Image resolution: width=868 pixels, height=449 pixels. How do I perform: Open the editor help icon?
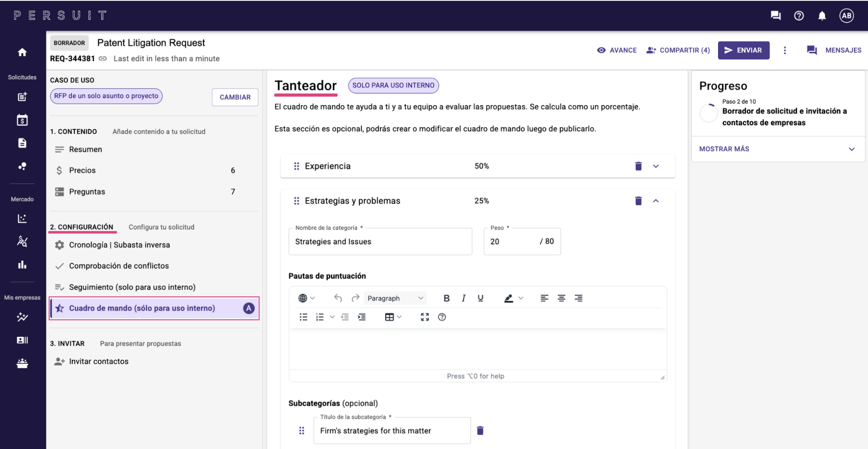click(442, 317)
